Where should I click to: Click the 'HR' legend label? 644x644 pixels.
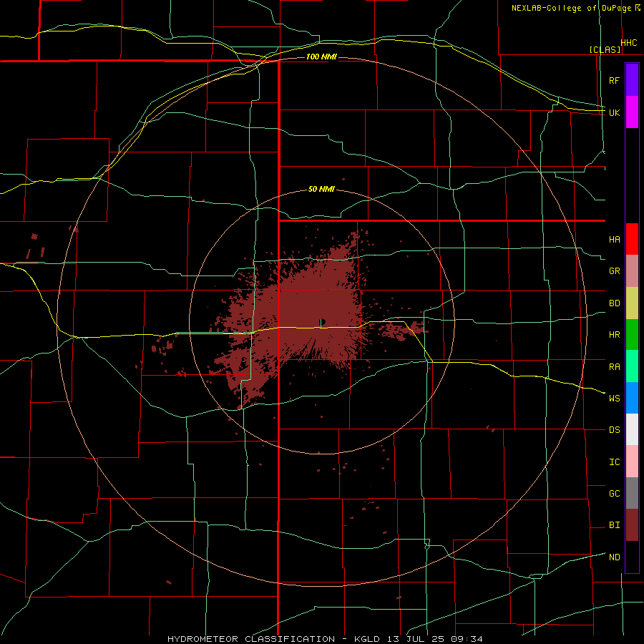614,335
